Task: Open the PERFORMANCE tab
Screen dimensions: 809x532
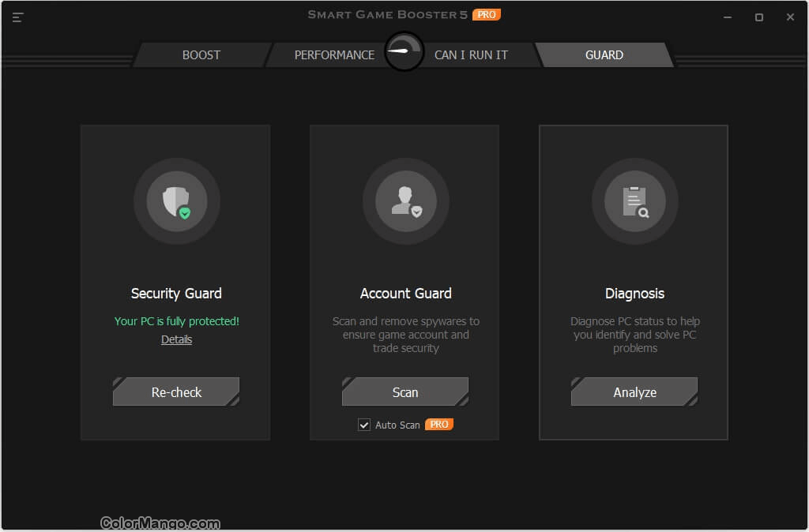Action: click(334, 54)
